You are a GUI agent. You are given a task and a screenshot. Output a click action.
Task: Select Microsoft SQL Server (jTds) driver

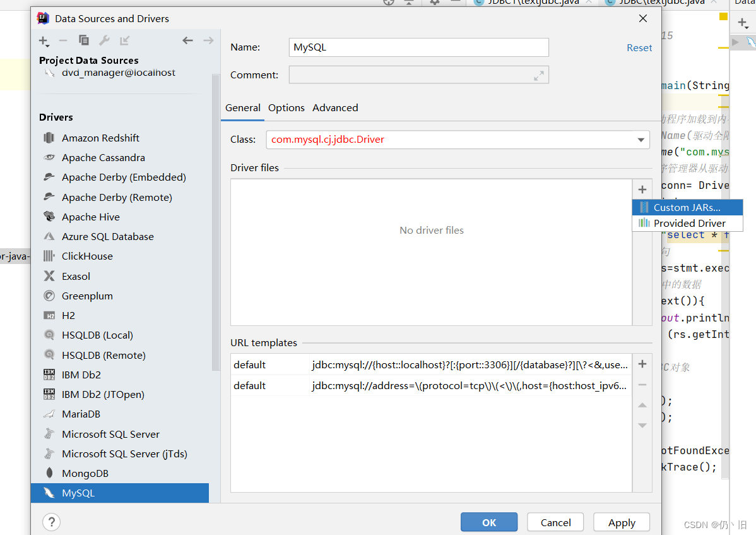pos(119,454)
